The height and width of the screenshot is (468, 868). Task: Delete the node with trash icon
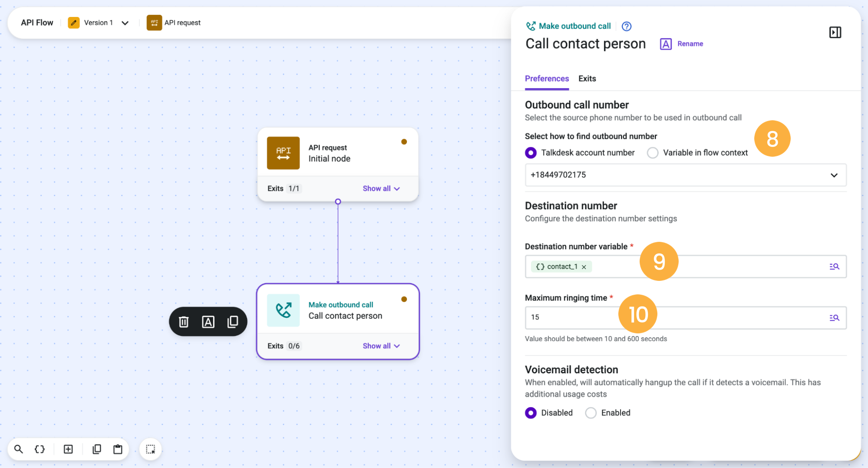[184, 322]
